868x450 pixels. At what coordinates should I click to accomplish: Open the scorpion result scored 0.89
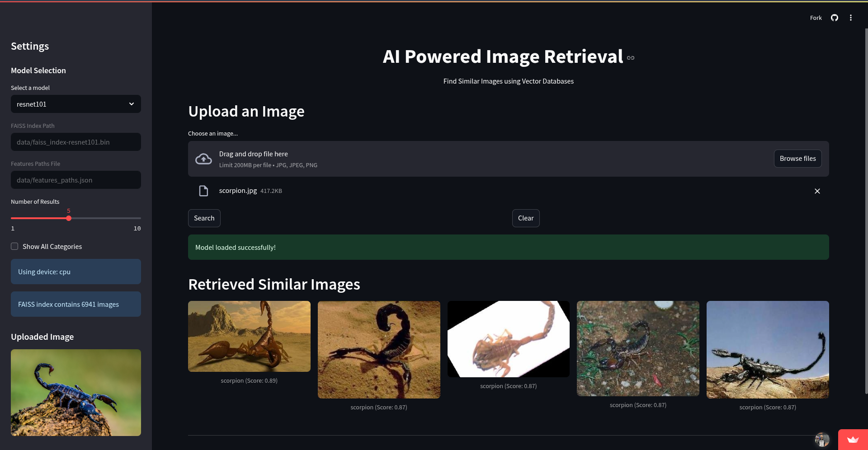249,336
